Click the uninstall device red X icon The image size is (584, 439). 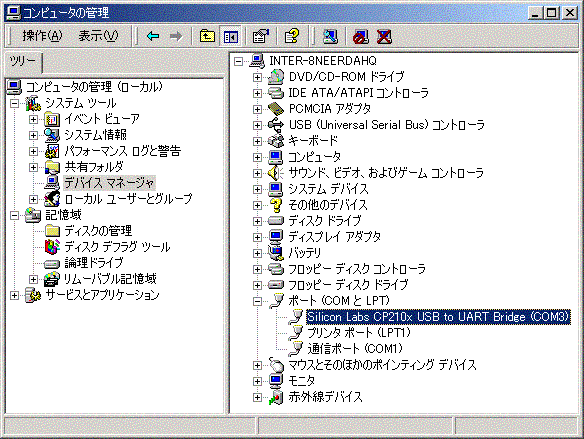(x=384, y=36)
